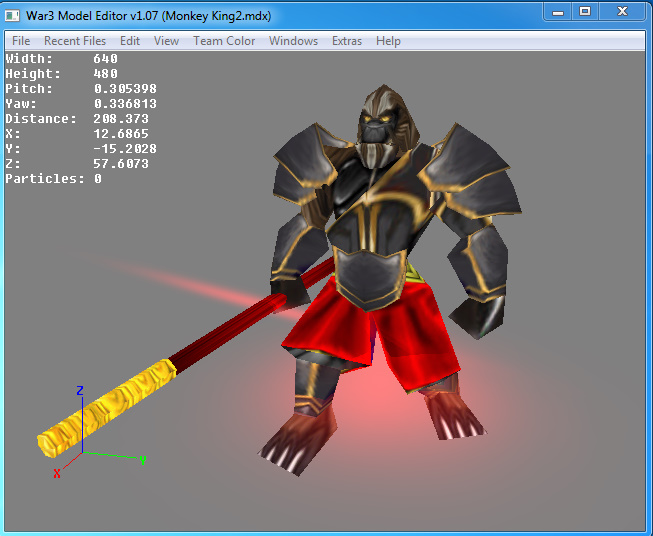Screen dimensions: 653x536
Task: Click the Yaw value 0.336813
Action: click(x=125, y=104)
